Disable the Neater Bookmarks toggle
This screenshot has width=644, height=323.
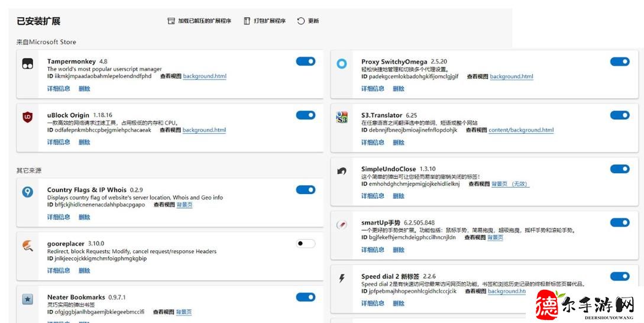click(x=306, y=297)
